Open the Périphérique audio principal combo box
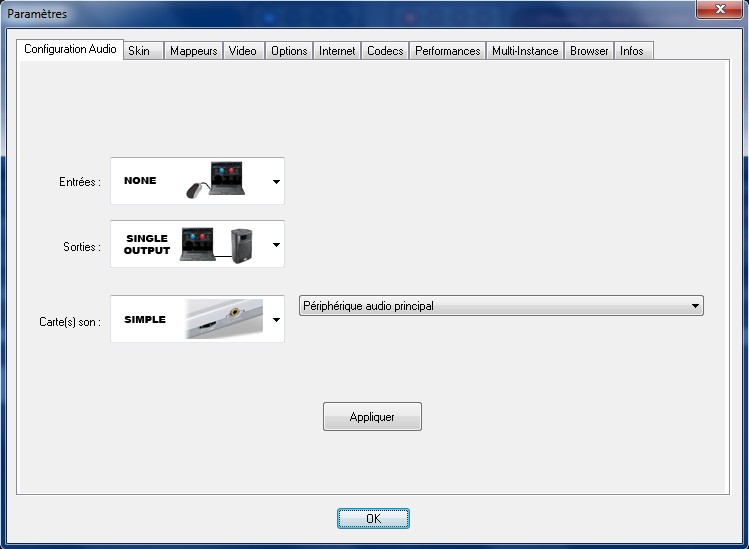This screenshot has width=749, height=549. [x=501, y=306]
